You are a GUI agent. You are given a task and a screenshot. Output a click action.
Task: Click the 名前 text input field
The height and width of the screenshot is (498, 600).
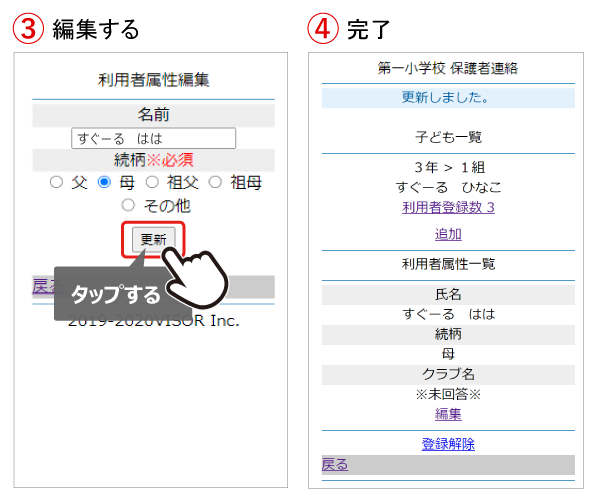[x=153, y=138]
